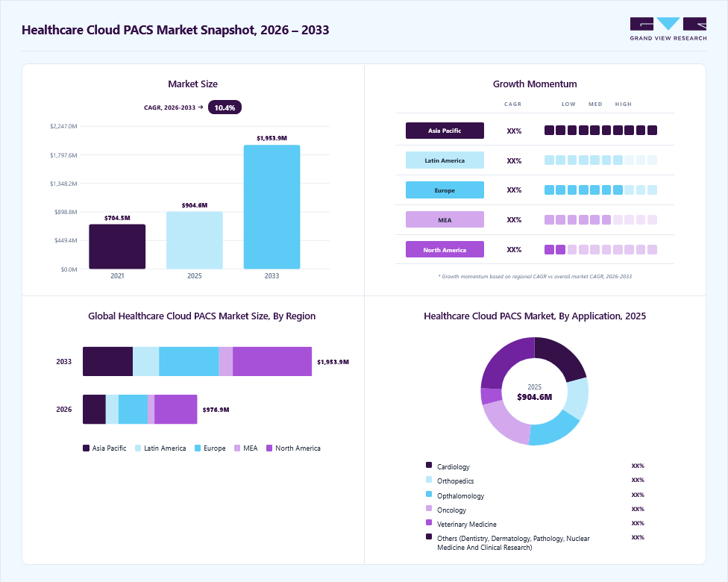
Task: Click the donut chart center $904.6M value
Action: [x=534, y=397]
